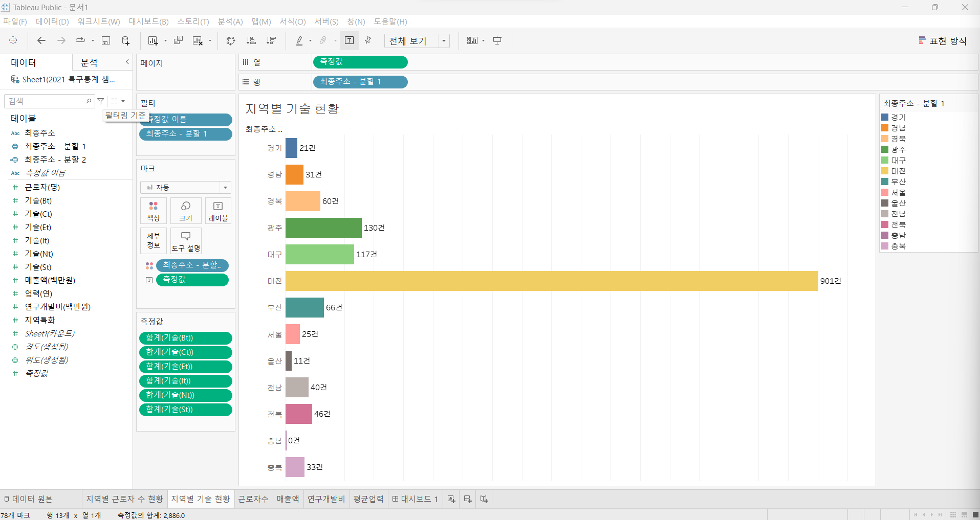Image resolution: width=980 pixels, height=520 pixels.
Task: Toggle the mark labels button in toolbar
Action: [x=350, y=40]
